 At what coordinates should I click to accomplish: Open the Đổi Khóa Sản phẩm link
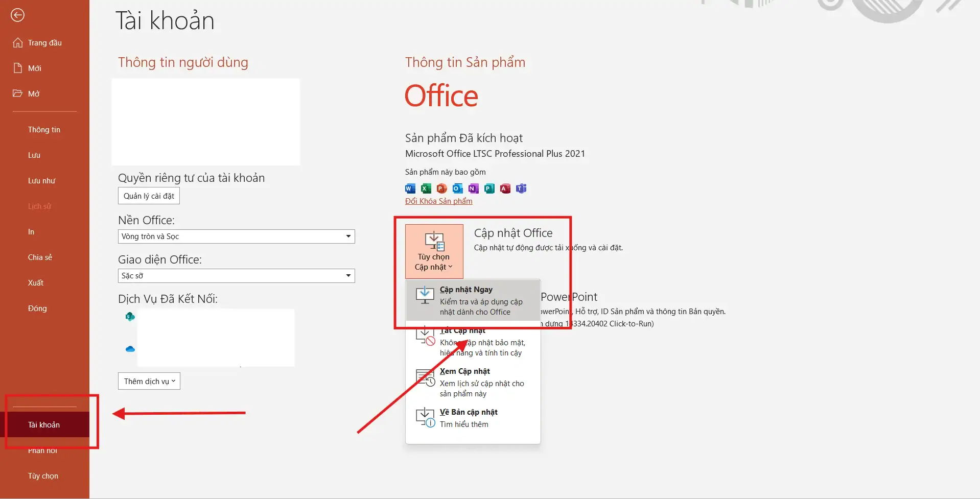pos(438,201)
